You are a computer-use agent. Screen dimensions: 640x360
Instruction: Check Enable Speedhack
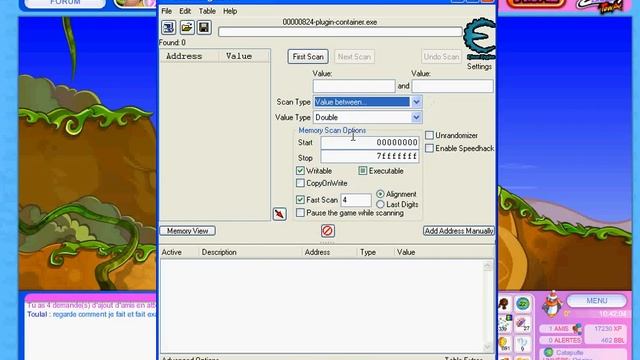(x=429, y=148)
